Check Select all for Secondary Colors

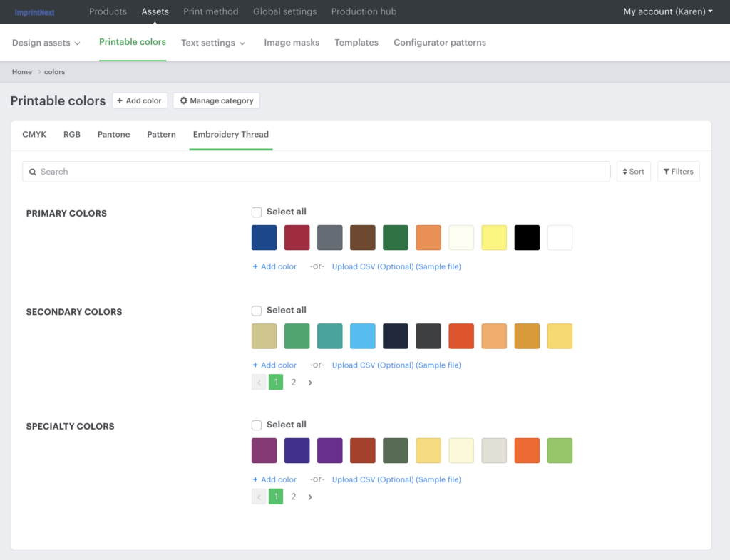click(x=257, y=311)
